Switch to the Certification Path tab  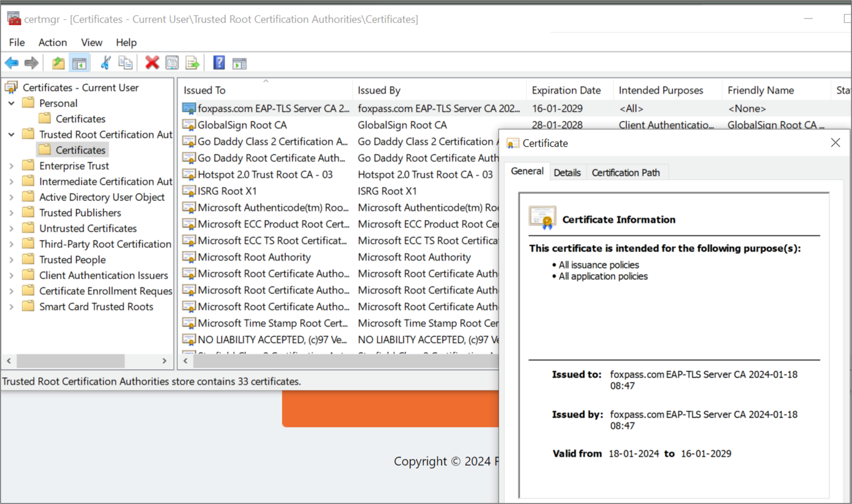(x=626, y=172)
